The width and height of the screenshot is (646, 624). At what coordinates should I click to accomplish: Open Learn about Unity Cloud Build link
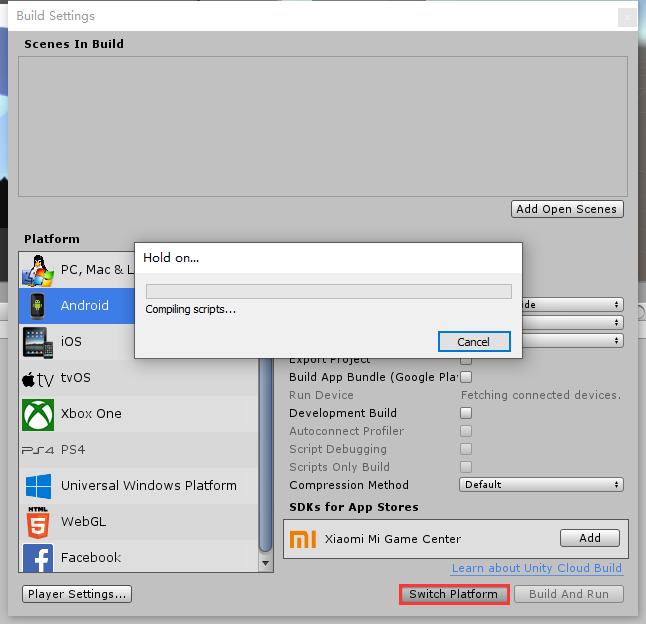click(x=537, y=568)
